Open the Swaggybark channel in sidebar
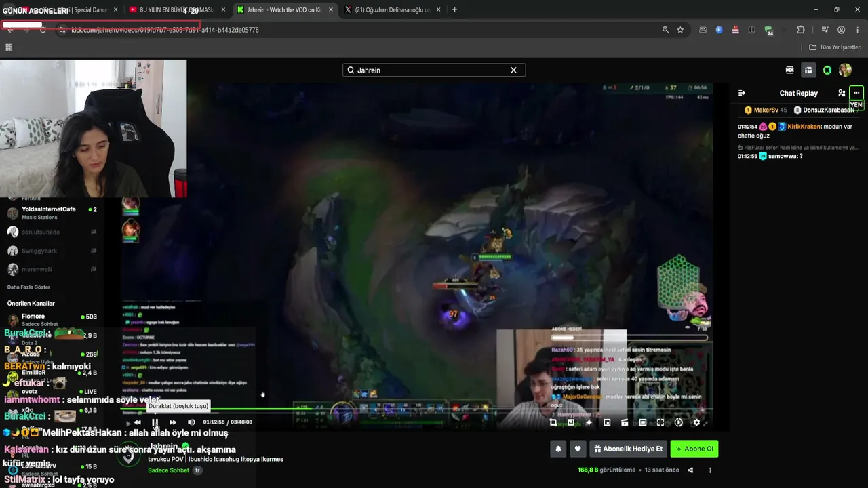This screenshot has width=868, height=488. (x=52, y=251)
